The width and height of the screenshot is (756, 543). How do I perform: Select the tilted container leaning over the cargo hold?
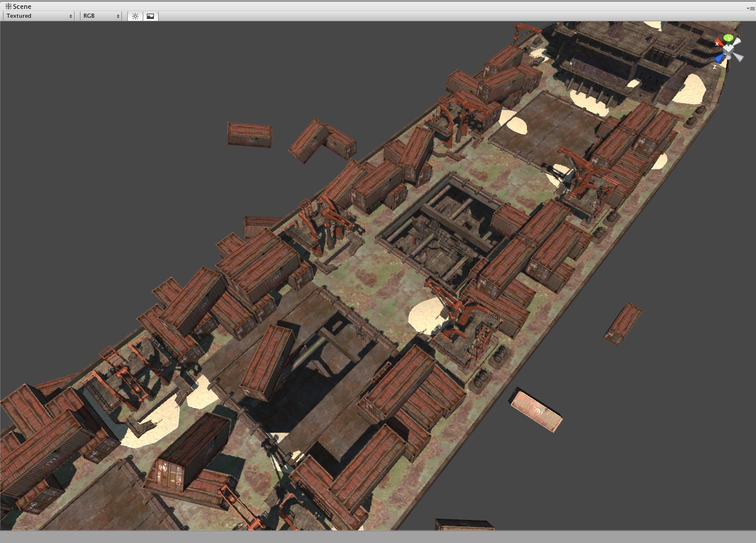pyautogui.click(x=269, y=361)
